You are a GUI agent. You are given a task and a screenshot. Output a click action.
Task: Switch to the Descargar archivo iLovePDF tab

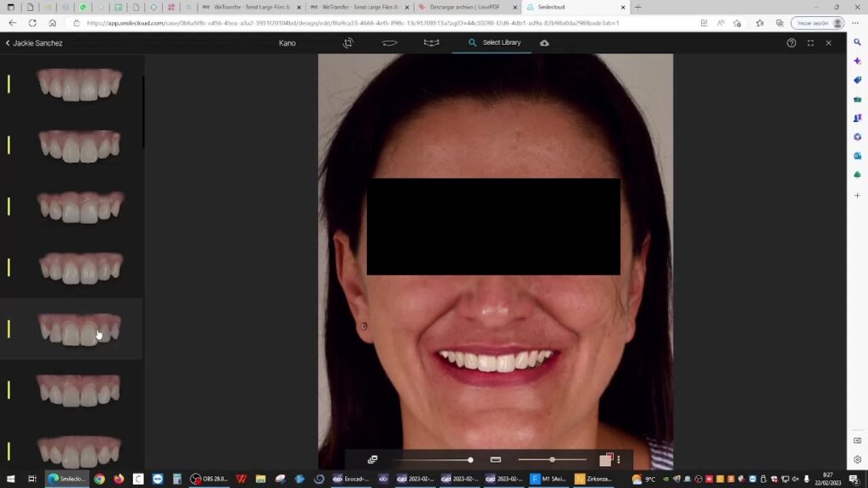pyautogui.click(x=465, y=7)
